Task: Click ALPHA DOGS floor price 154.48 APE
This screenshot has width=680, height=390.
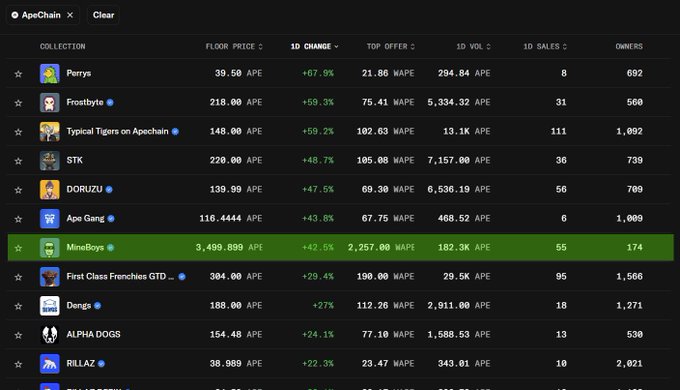Action: 236,335
